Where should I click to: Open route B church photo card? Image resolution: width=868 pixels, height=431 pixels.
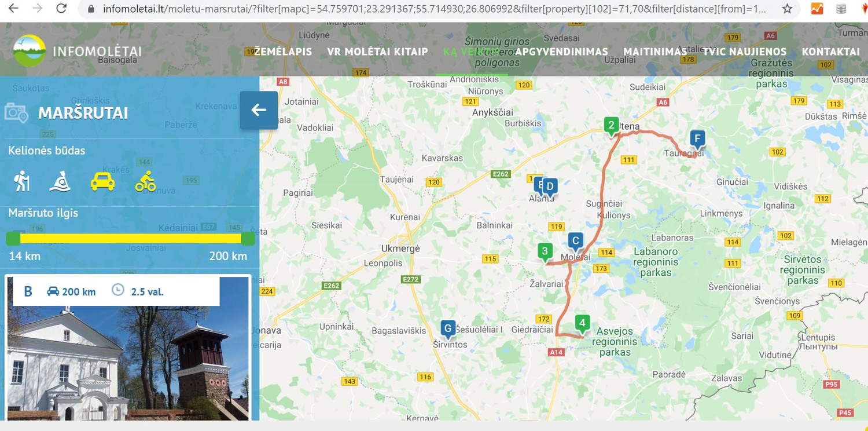coord(128,348)
